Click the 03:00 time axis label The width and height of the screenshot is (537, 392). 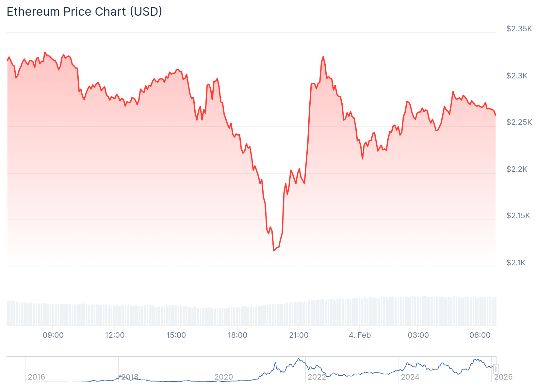click(418, 335)
